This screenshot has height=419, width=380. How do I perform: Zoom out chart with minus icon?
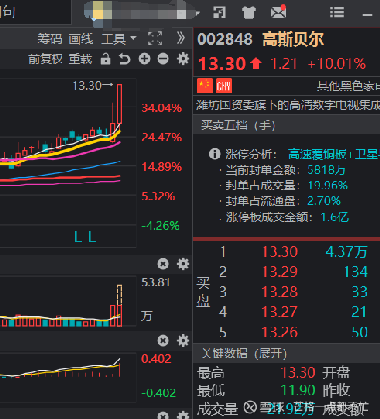click(163, 59)
